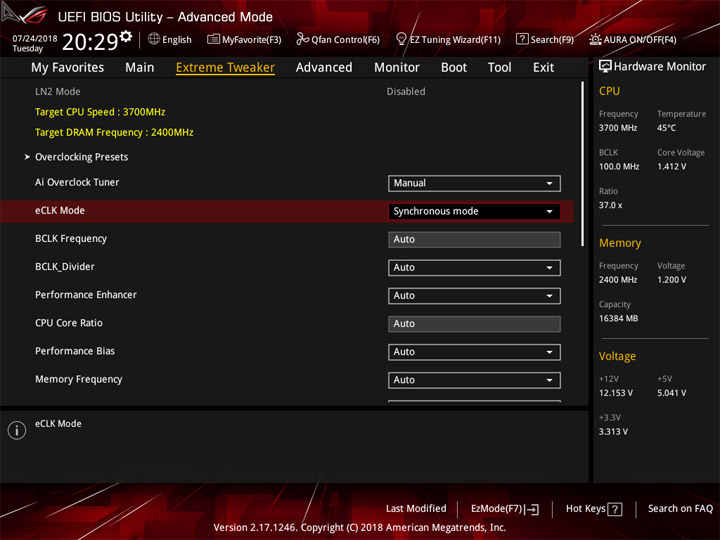This screenshot has height=540, width=720.
Task: Go to the Advanced tab
Action: (x=324, y=68)
